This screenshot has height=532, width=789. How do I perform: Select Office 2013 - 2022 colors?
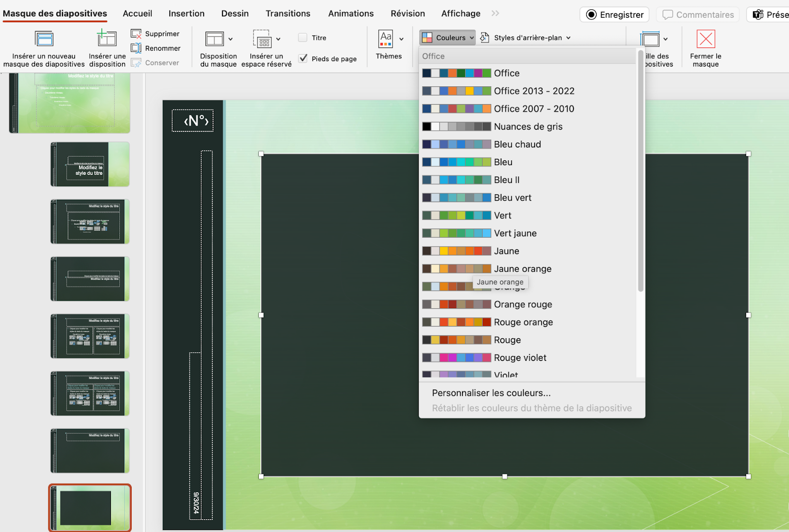tap(528, 91)
